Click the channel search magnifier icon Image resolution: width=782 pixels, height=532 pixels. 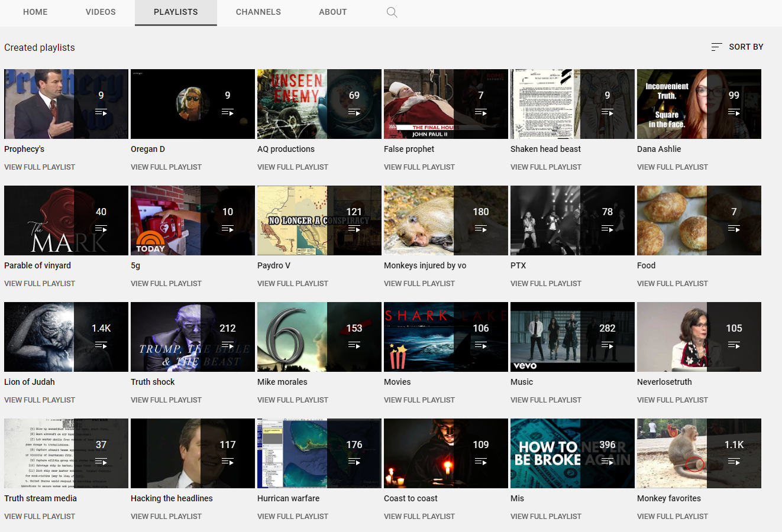point(392,12)
